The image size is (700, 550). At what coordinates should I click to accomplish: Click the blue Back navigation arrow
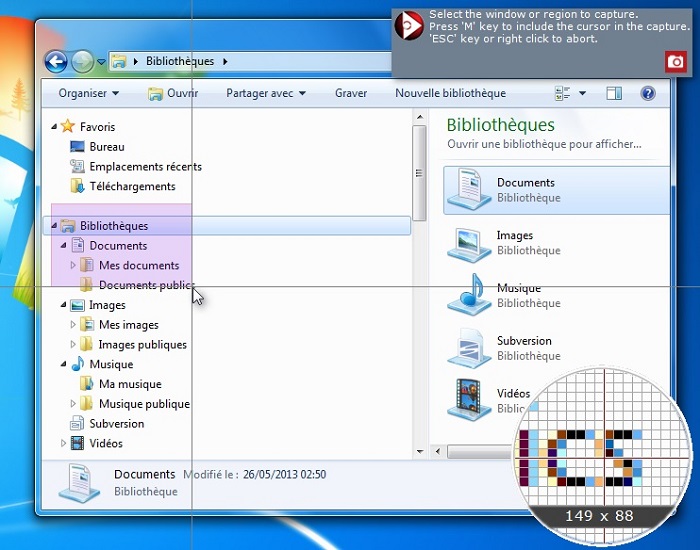(x=56, y=62)
